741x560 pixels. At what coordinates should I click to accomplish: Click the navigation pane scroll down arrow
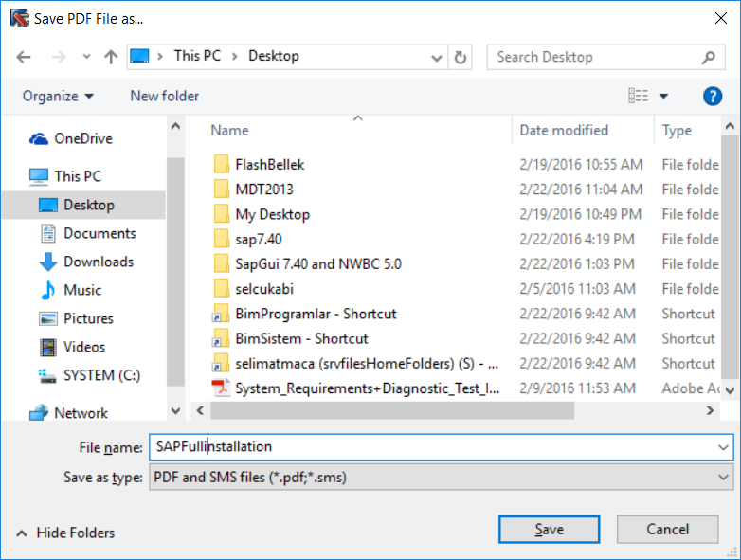point(176,410)
